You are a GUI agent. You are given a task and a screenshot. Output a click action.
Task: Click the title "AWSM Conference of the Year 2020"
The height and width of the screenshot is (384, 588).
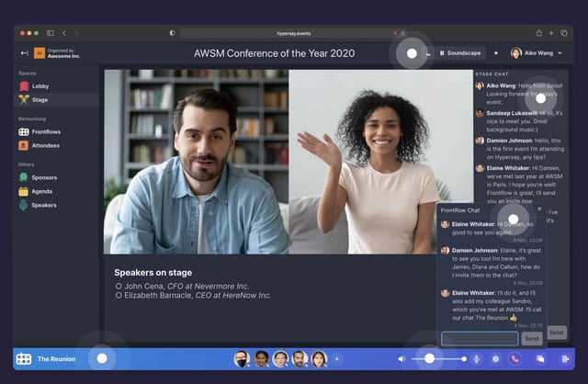click(274, 53)
